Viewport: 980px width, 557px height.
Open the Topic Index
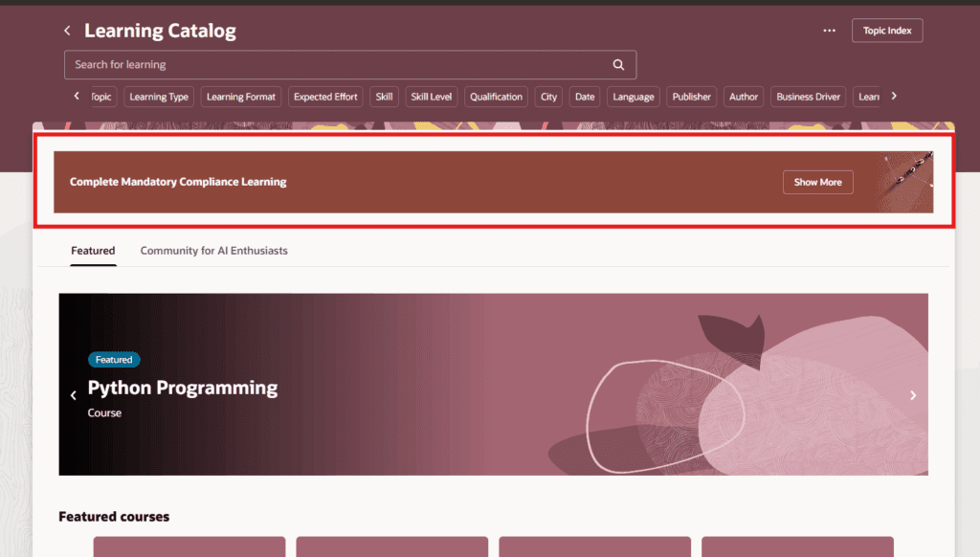886,31
